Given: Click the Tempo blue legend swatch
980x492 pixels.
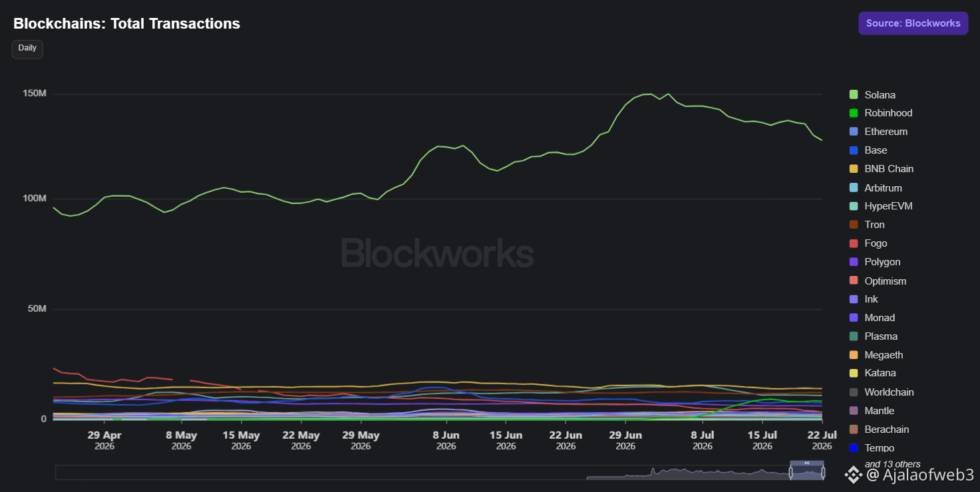Looking at the screenshot, I should click(x=854, y=448).
